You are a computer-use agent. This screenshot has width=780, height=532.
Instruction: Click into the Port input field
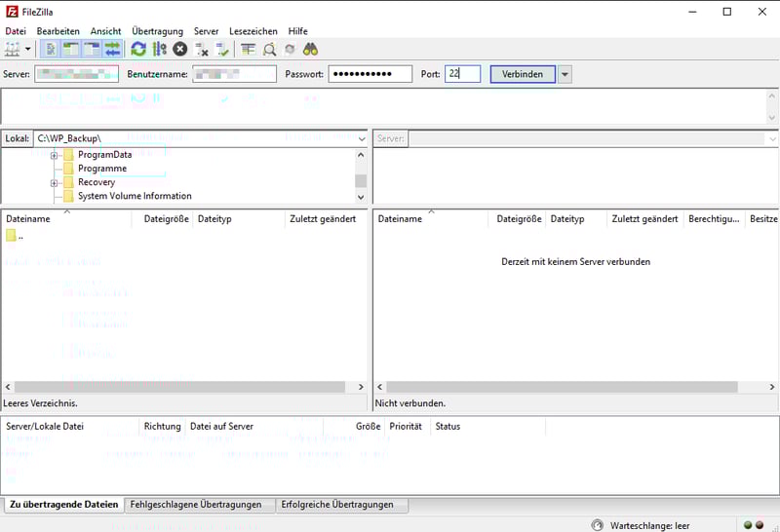(x=463, y=74)
